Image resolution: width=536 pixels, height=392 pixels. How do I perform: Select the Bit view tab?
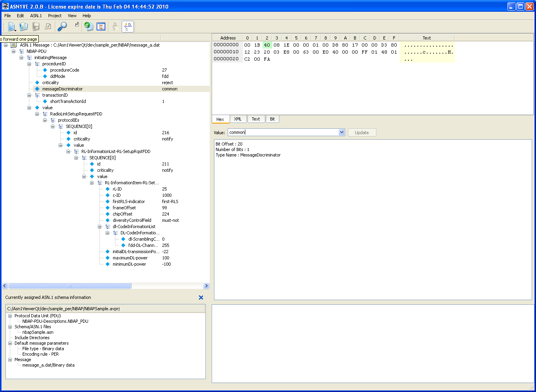[272, 119]
